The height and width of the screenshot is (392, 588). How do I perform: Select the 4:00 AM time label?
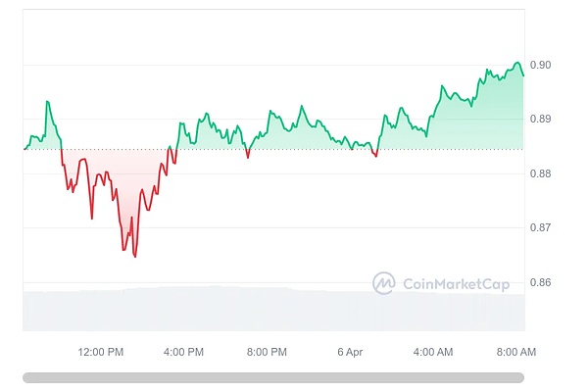[433, 352]
